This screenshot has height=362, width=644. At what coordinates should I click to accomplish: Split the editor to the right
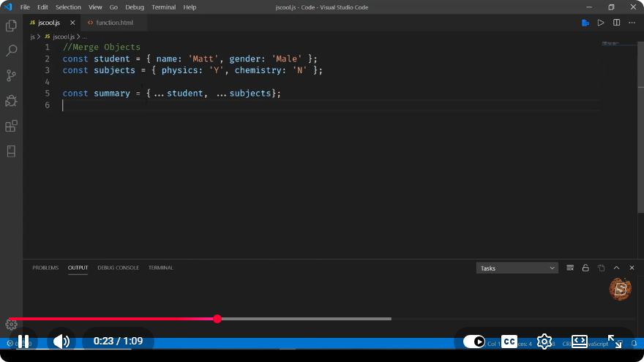click(616, 23)
